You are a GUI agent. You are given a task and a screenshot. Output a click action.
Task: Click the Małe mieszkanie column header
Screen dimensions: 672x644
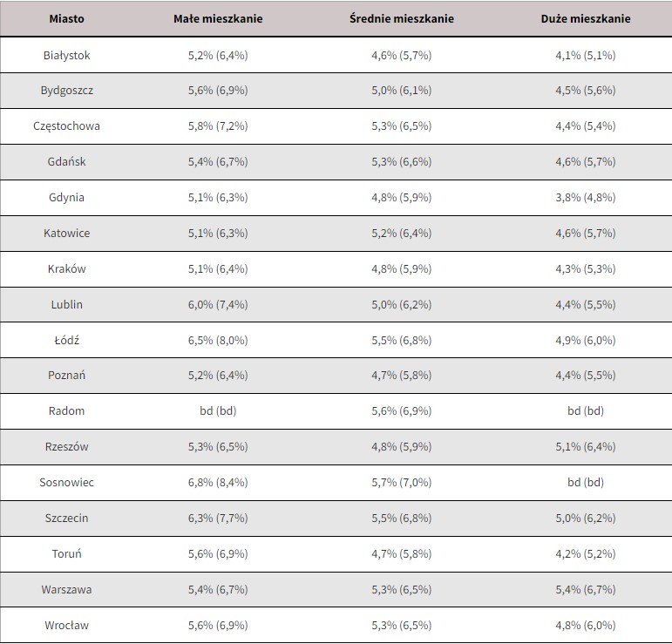tap(218, 18)
